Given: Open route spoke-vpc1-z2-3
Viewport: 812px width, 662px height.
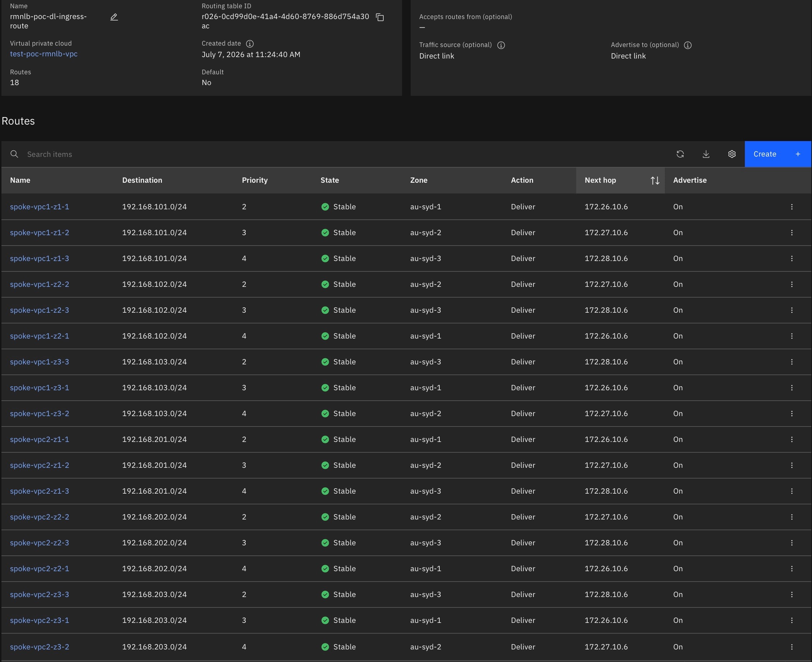Looking at the screenshot, I should pos(39,310).
